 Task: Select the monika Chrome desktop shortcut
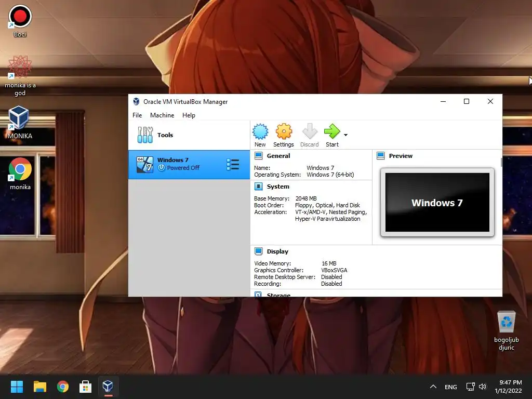click(x=20, y=174)
